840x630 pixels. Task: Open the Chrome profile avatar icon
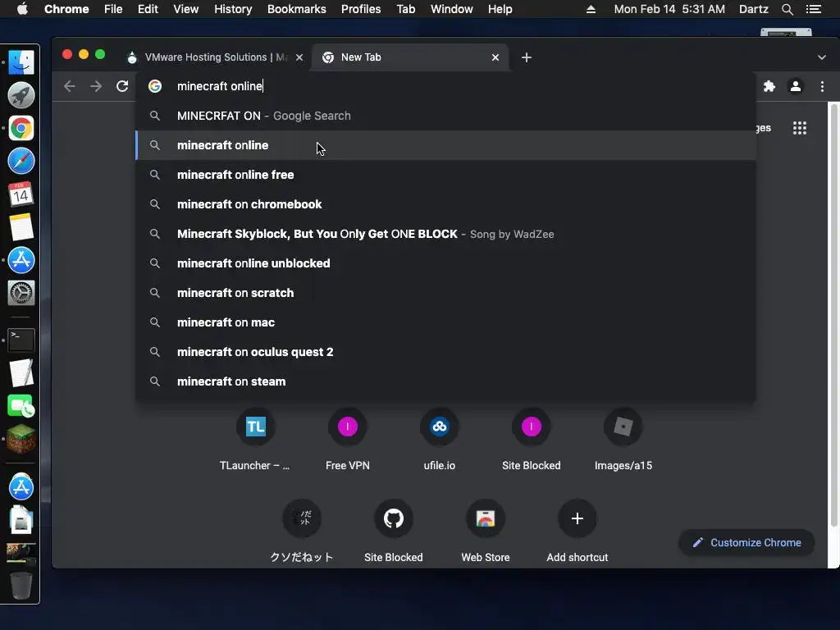[796, 86]
